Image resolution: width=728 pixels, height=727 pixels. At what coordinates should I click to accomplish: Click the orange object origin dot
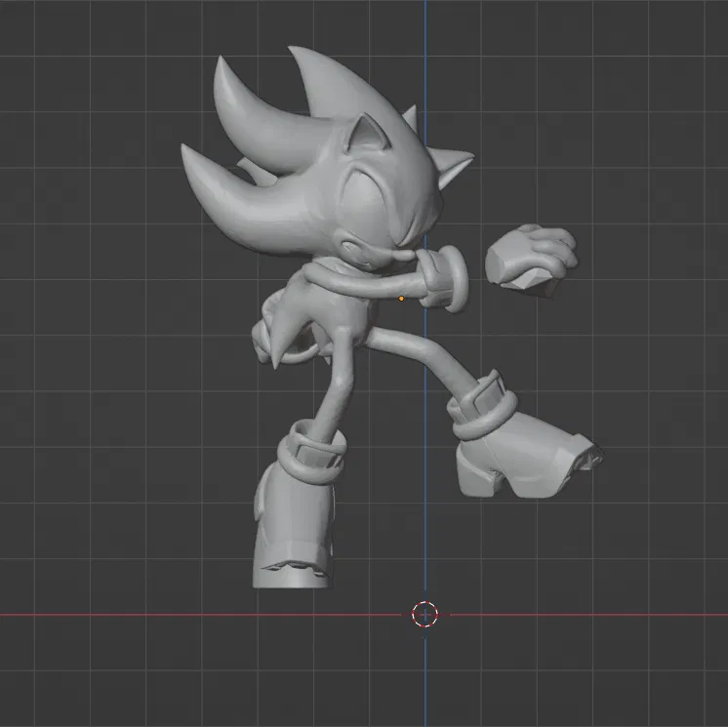click(x=401, y=299)
